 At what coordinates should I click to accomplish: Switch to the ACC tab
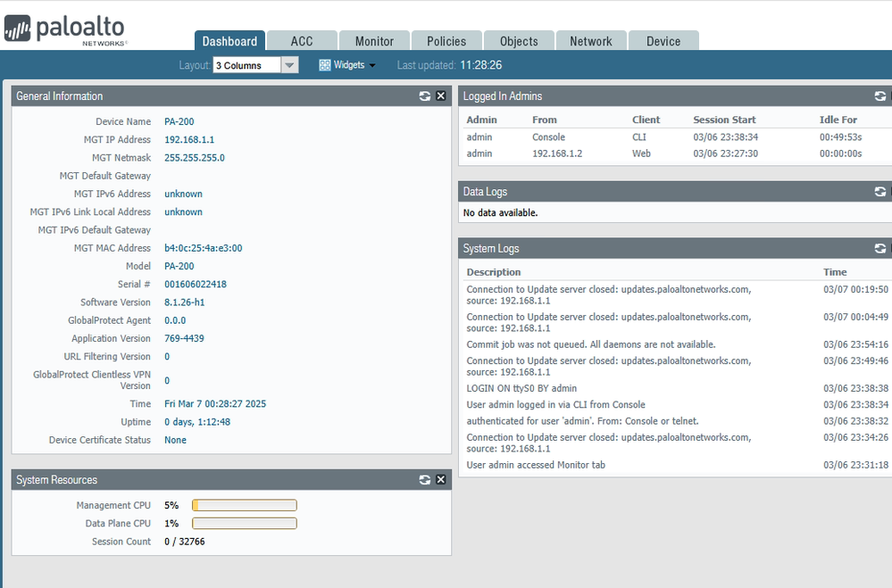[302, 41]
